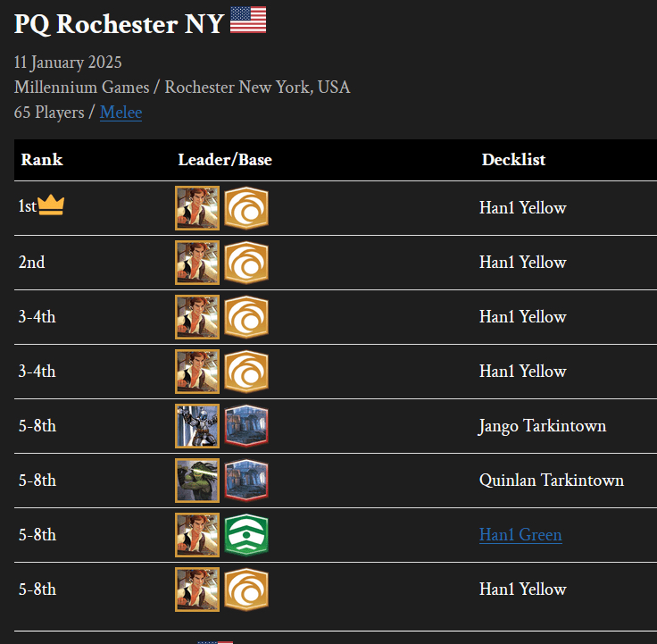Open the Melee tournament link

pyautogui.click(x=121, y=113)
